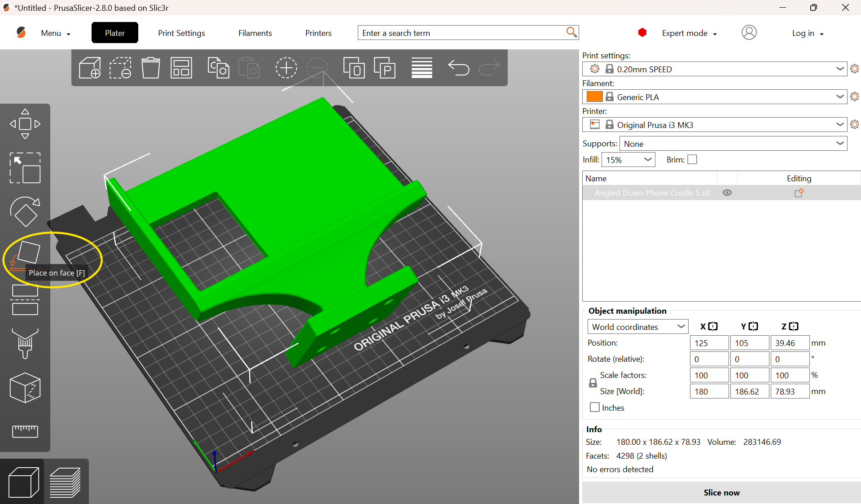This screenshot has height=504, width=861.
Task: Click the Slice now button
Action: (721, 492)
